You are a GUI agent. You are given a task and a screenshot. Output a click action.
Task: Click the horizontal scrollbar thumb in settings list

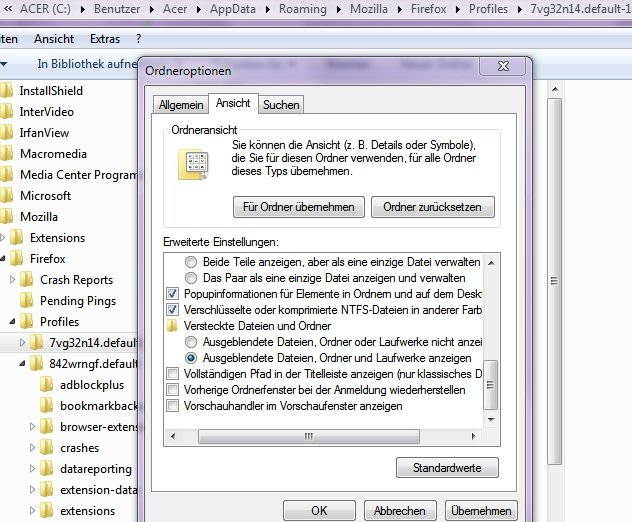click(309, 437)
